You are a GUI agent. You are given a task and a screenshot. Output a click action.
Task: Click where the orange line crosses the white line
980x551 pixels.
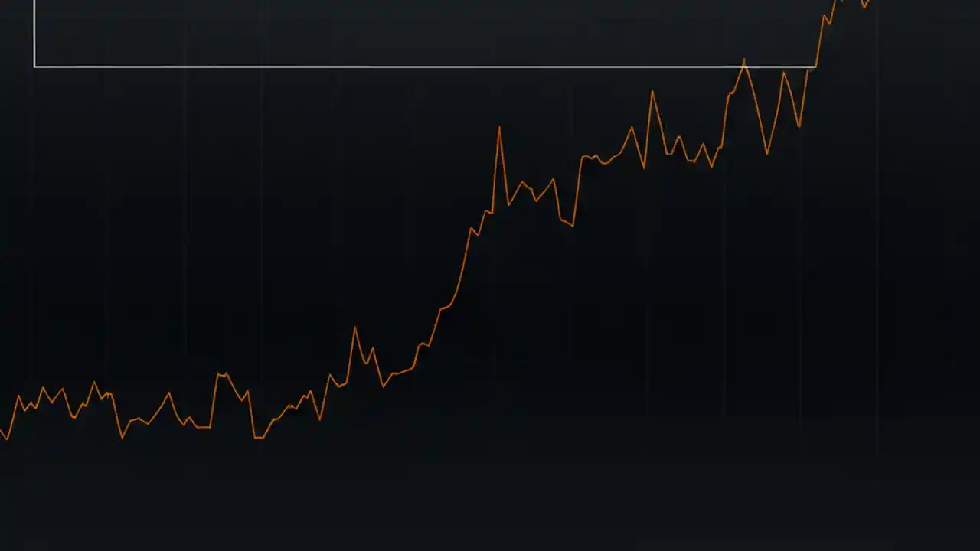[x=815, y=67]
